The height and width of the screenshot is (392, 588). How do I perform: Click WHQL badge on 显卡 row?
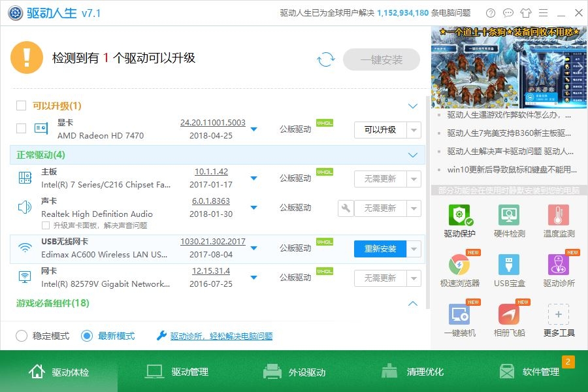tap(325, 123)
